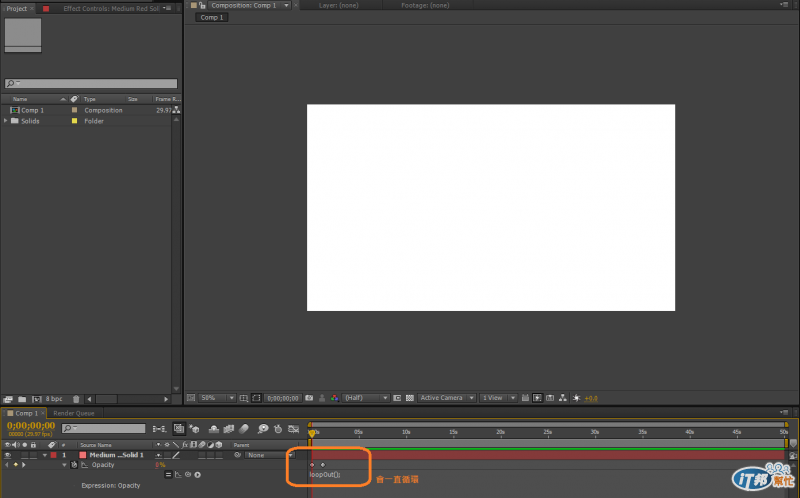Screen dimensions: 800x498
Task: Toggle Auto-keyframe stopwatch in timeline header
Action: tap(278, 429)
